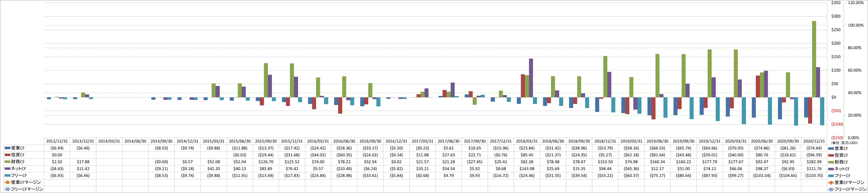The width and height of the screenshot is (868, 193).
Task: Select the $111.76 ネットCF cell
Action: tap(814, 169)
